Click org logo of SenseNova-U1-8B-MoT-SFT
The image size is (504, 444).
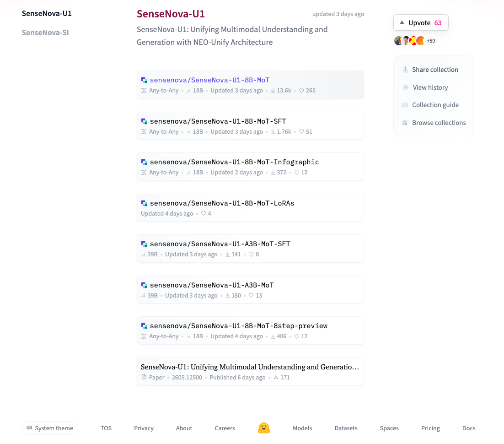click(x=144, y=121)
